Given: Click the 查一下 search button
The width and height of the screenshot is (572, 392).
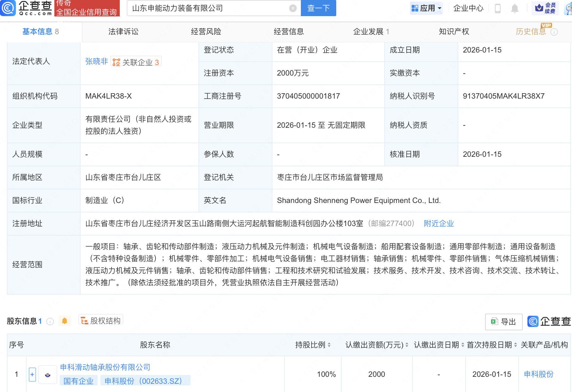Looking at the screenshot, I should (318, 8).
